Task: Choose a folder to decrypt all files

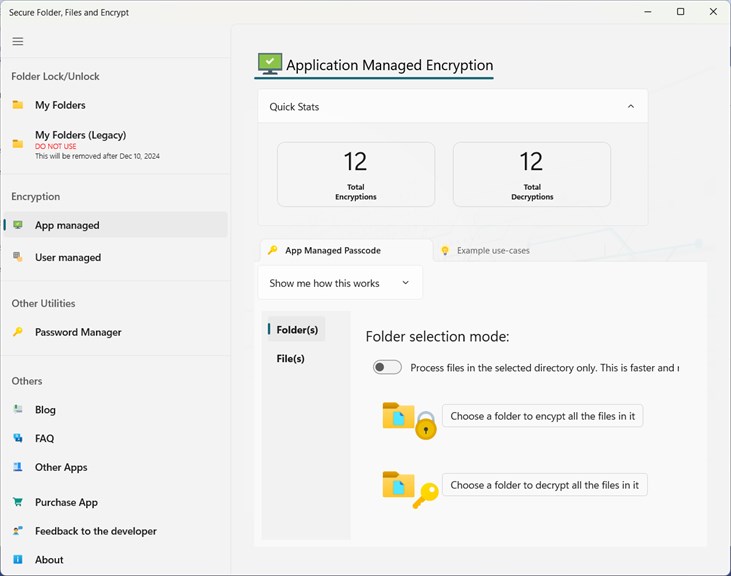Action: (545, 485)
